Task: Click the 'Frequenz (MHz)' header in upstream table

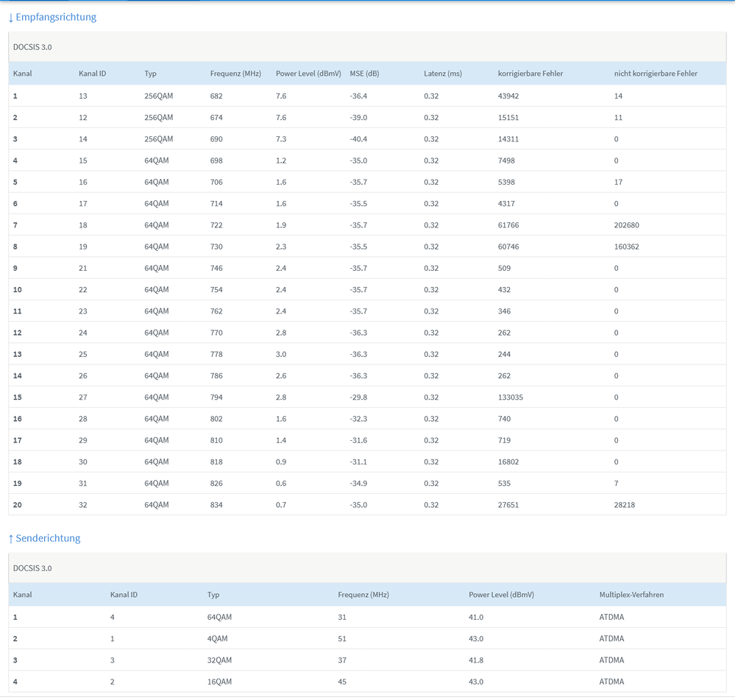Action: coord(363,595)
